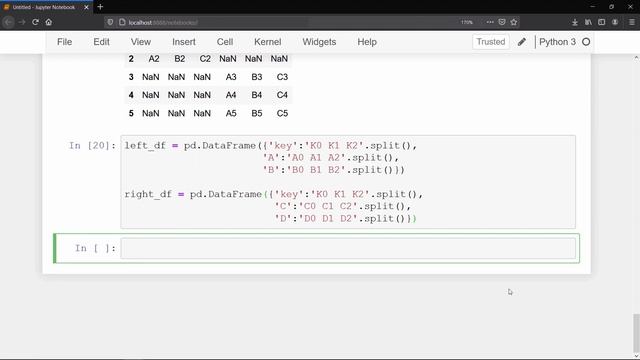
Task: Minimize the browser window
Action: tap(592, 7)
